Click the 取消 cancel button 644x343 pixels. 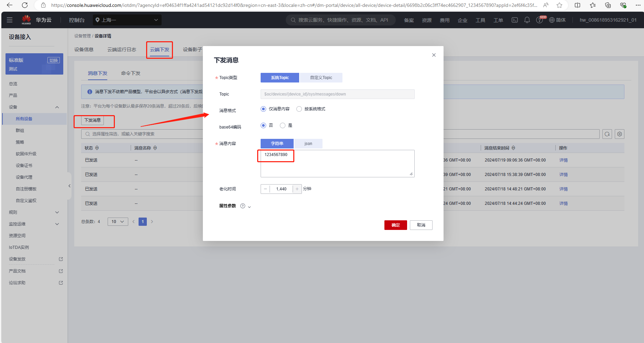tap(421, 225)
